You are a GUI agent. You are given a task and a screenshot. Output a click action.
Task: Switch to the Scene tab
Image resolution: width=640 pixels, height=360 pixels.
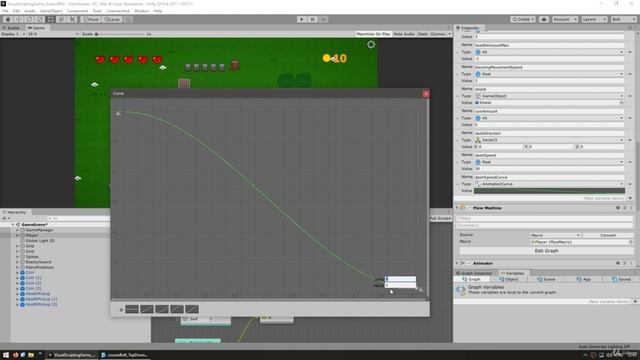point(11,28)
